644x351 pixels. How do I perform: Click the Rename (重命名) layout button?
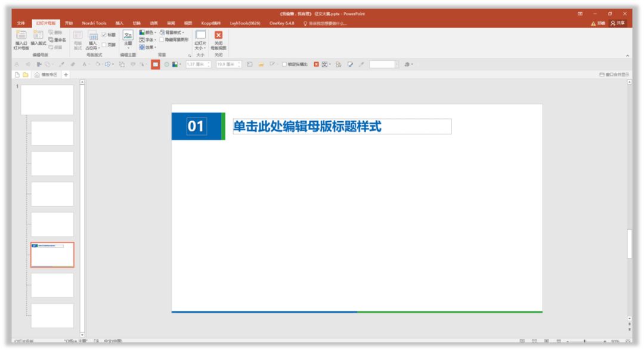[57, 40]
